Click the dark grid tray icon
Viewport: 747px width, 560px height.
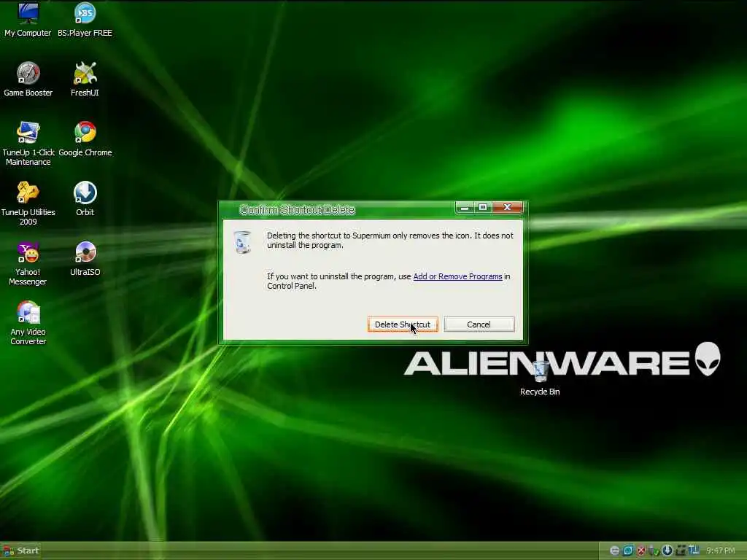[681, 551]
